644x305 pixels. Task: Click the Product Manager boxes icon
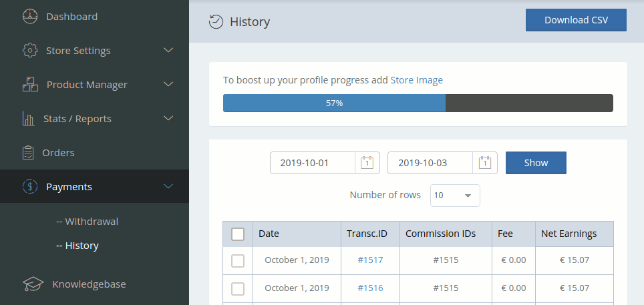click(x=30, y=84)
